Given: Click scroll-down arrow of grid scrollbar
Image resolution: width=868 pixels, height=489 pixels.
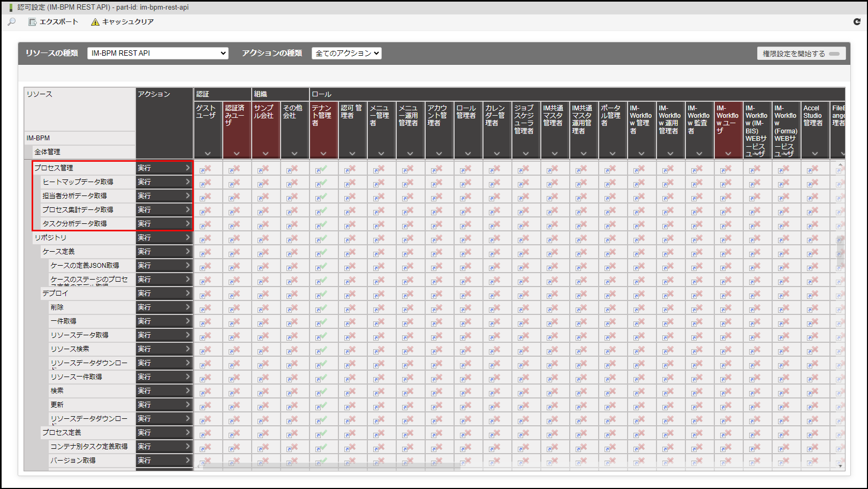Looking at the screenshot, I should point(841,466).
